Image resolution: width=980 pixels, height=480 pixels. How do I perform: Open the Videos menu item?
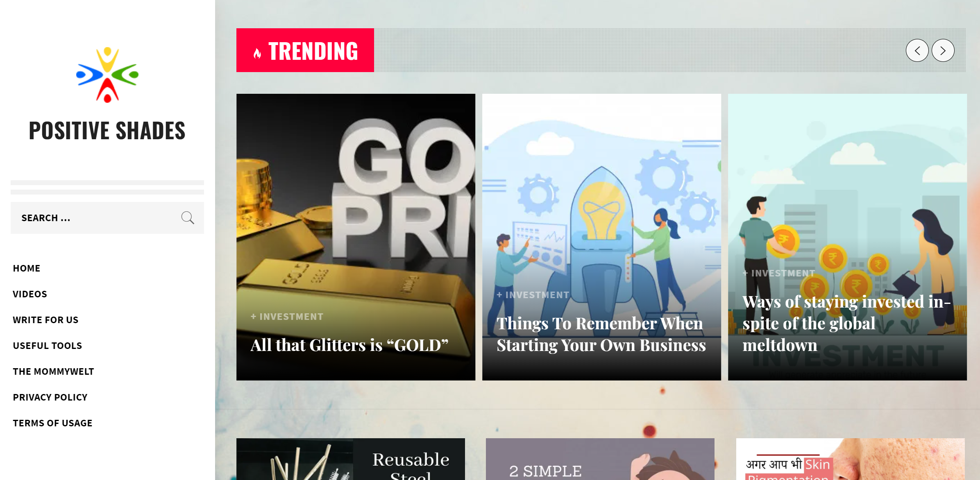(30, 294)
